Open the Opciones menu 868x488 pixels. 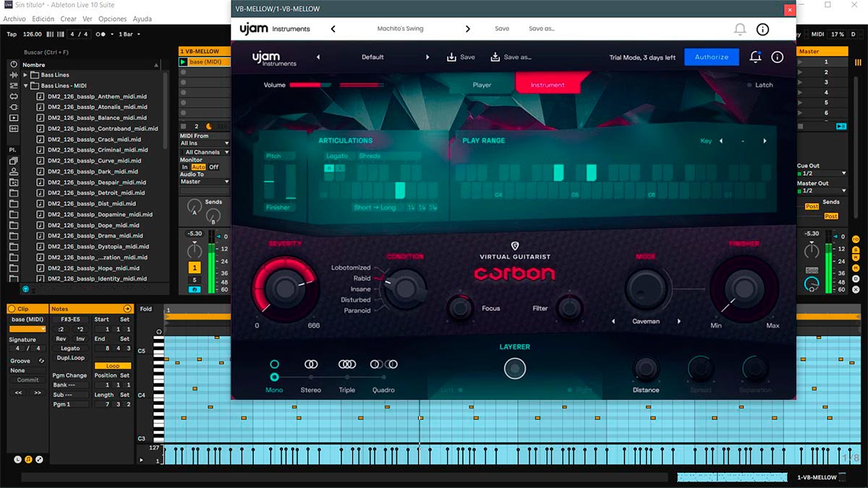tap(112, 19)
